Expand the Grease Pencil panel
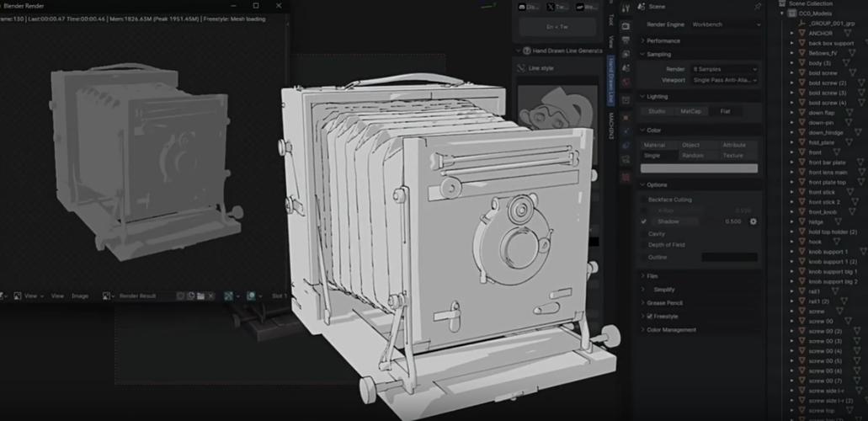Screen dimensions: 868x421 664,303
